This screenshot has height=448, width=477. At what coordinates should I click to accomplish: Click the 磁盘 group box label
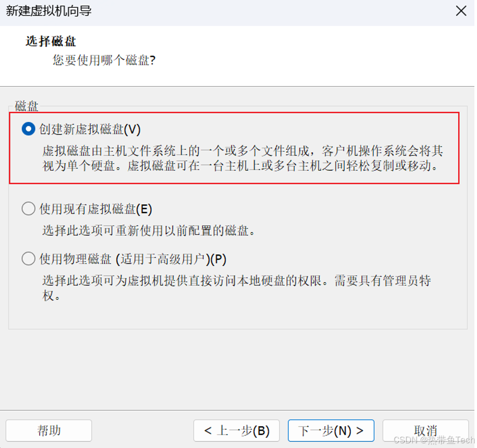[x=27, y=106]
